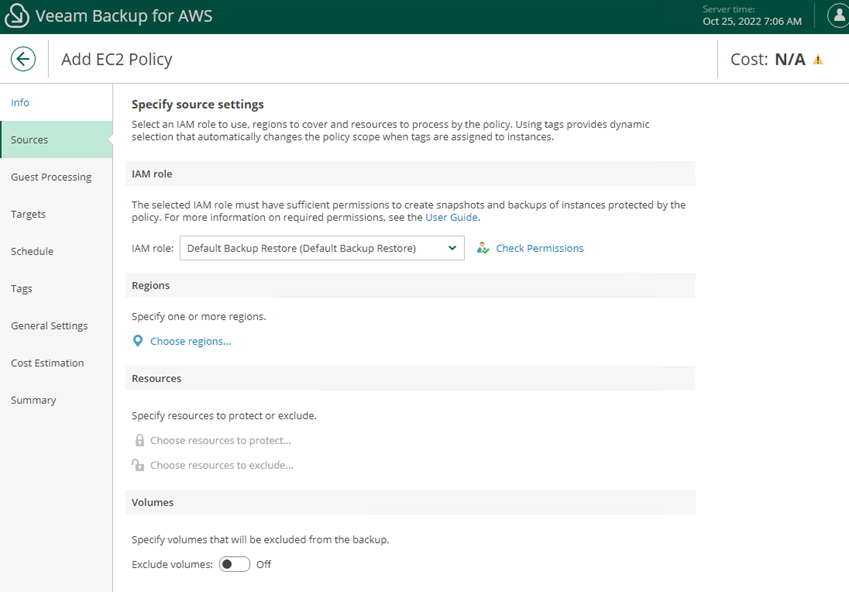
Task: Open the Targets step
Action: 28,214
